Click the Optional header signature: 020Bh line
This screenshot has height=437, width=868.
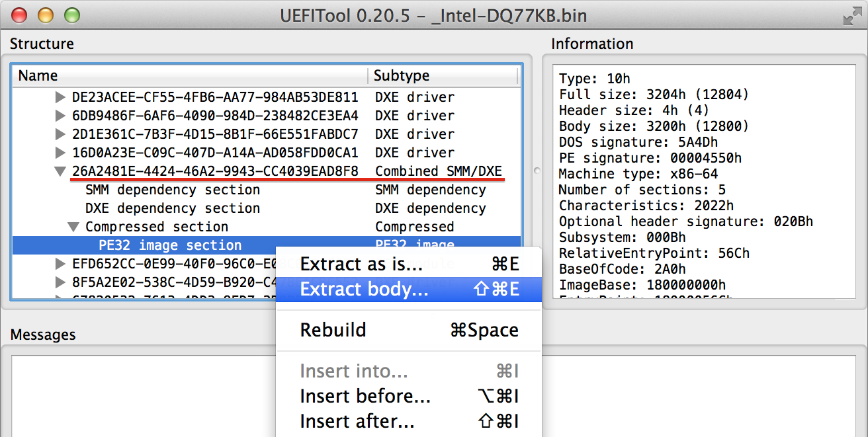(x=685, y=221)
